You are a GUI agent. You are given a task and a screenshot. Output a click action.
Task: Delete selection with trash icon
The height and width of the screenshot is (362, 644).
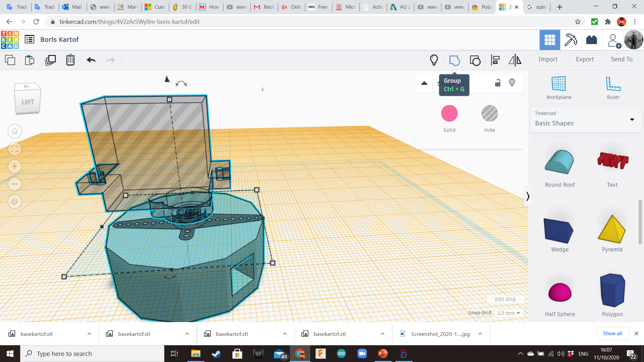(x=70, y=60)
